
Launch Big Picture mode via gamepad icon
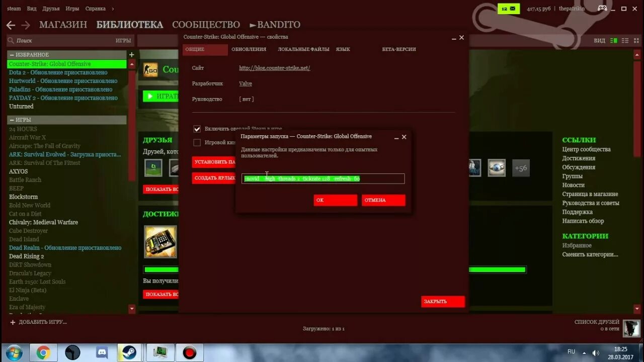coord(602,8)
